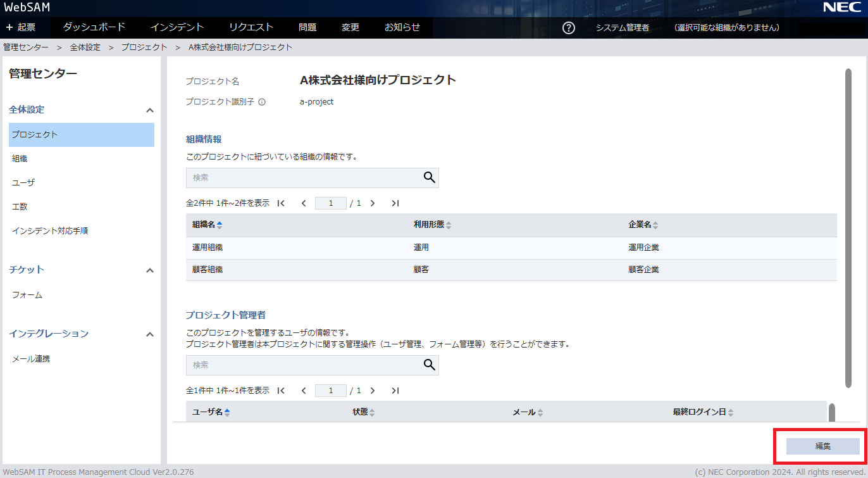Click the help question mark icon

(569, 28)
